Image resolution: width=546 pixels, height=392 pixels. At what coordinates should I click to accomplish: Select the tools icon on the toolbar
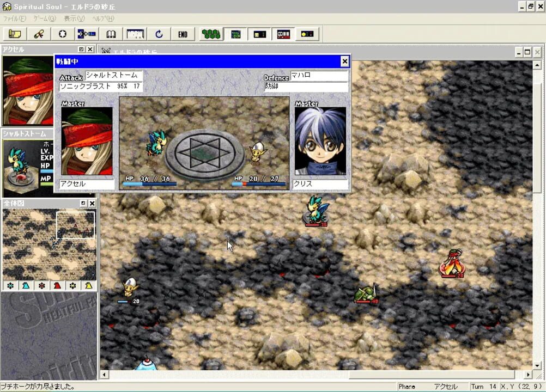pos(40,34)
